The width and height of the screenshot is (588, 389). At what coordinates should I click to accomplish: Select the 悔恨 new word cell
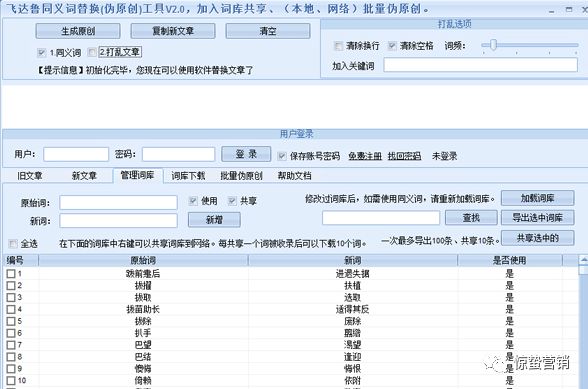pyautogui.click(x=352, y=369)
